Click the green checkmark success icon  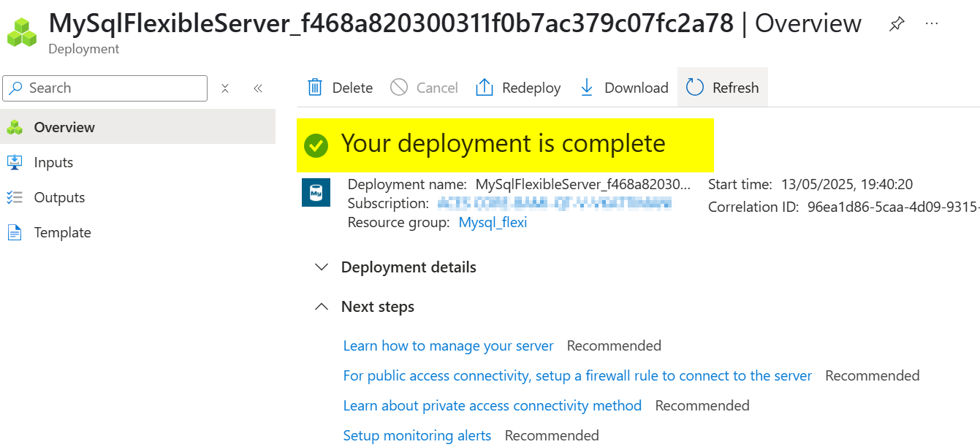[316, 145]
